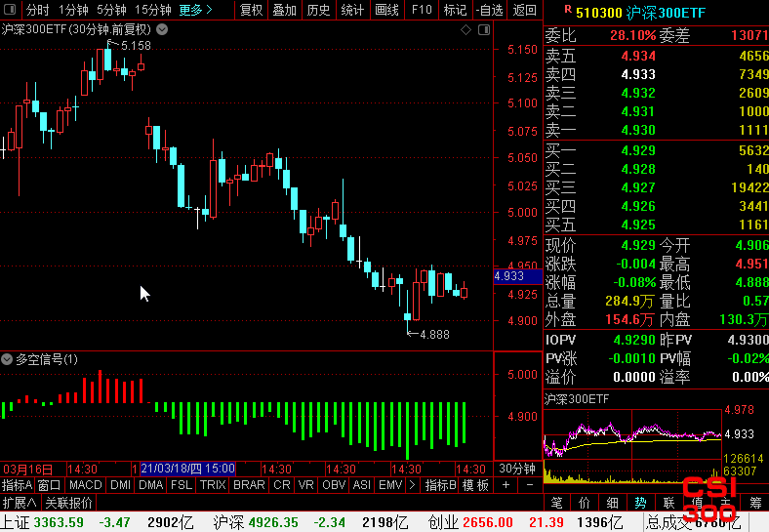
Task: Switch to 分时 intraday view
Action: [37, 10]
